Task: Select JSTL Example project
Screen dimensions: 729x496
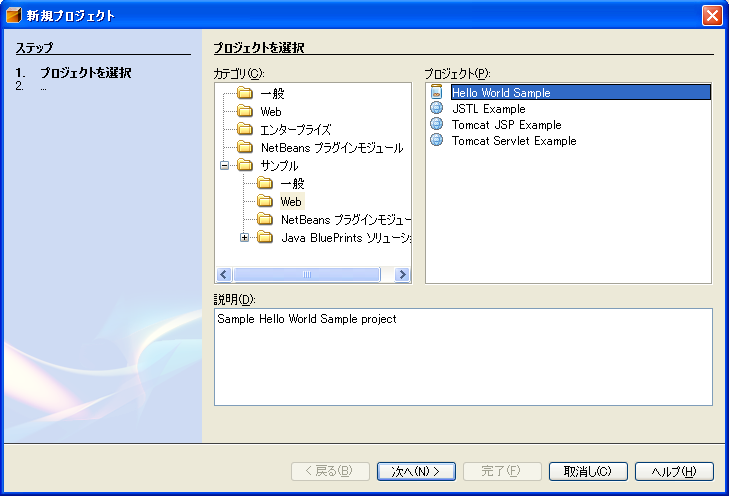Action: tap(489, 109)
